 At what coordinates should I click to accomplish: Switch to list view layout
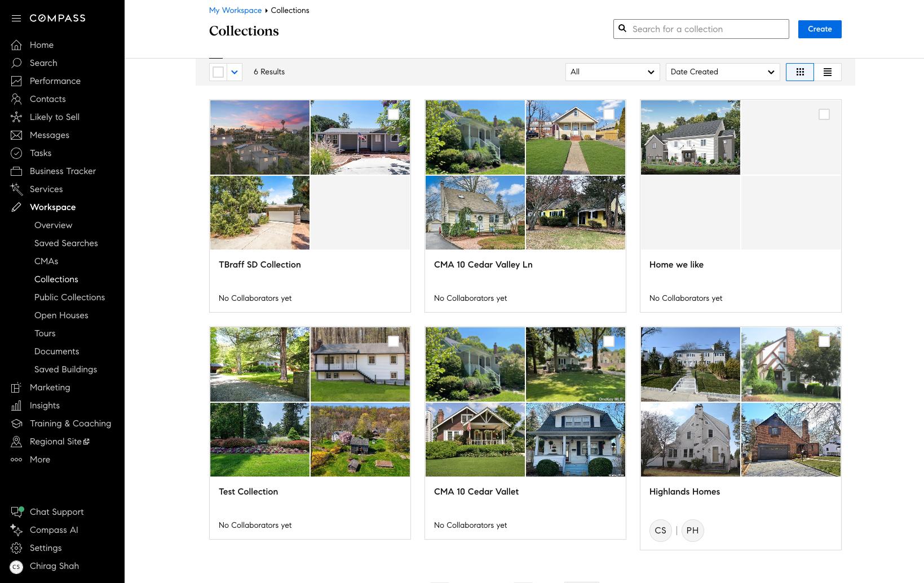click(x=827, y=72)
